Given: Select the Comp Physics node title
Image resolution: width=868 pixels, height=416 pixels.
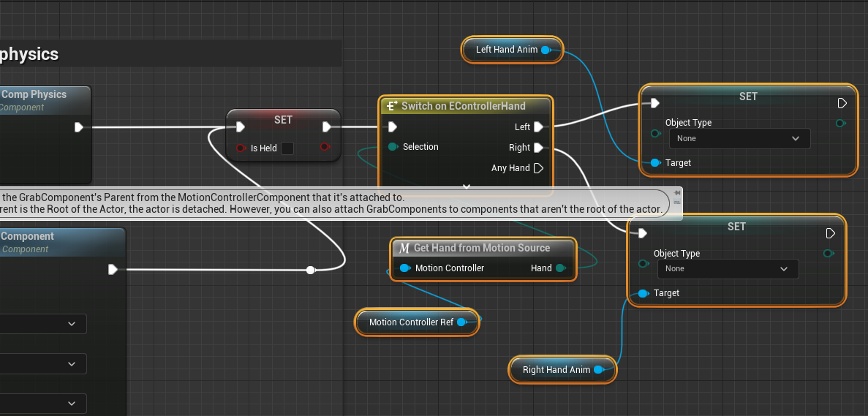Looking at the screenshot, I should [34, 94].
